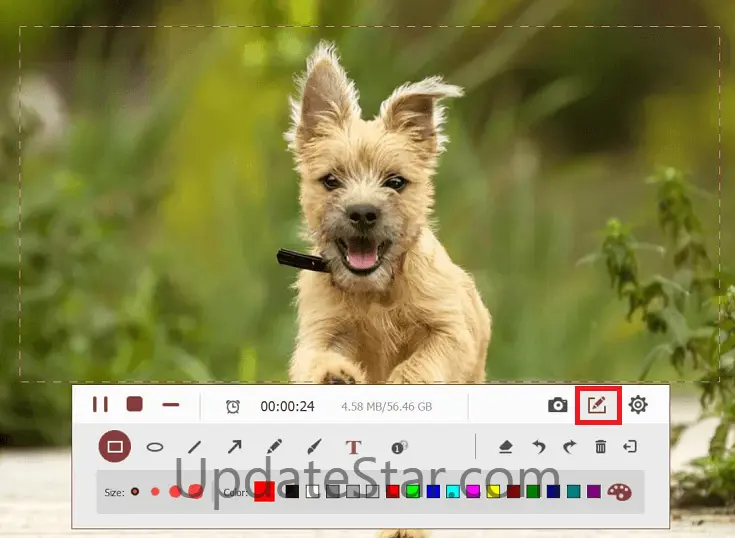The image size is (735, 538).
Task: Pick the Arrow drawing tool
Action: click(x=235, y=447)
